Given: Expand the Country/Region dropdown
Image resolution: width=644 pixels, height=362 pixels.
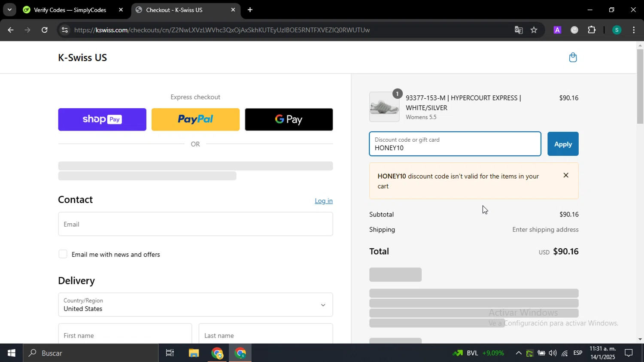Looking at the screenshot, I should coord(195,305).
